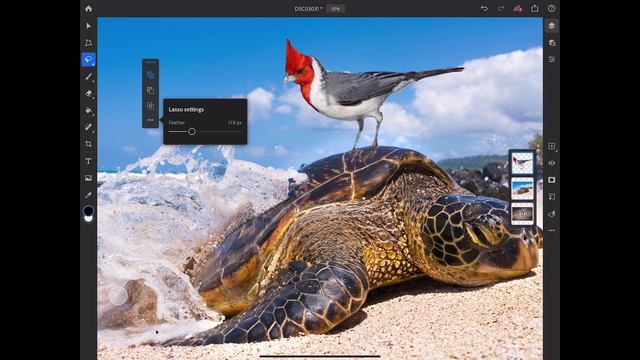640x360 pixels.
Task: Select the Brush tool
Action: click(89, 76)
